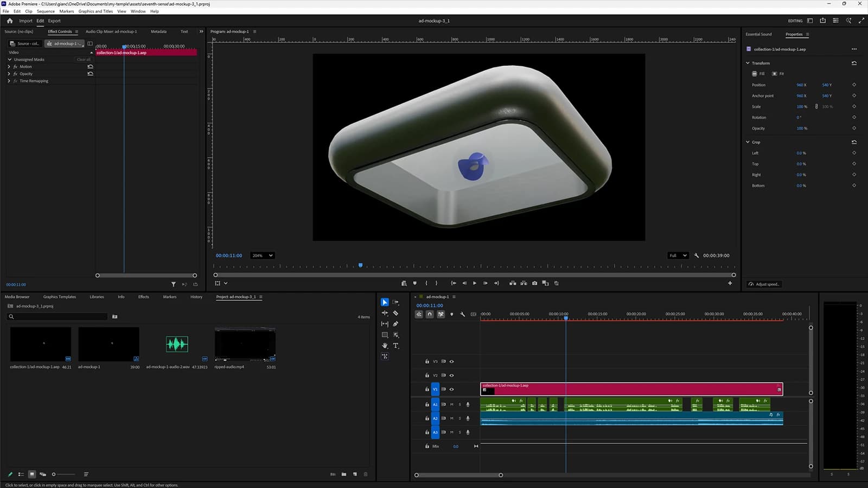
Task: Open the Program Monitor safe margins dropdown arrow
Action: pyautogui.click(x=226, y=283)
